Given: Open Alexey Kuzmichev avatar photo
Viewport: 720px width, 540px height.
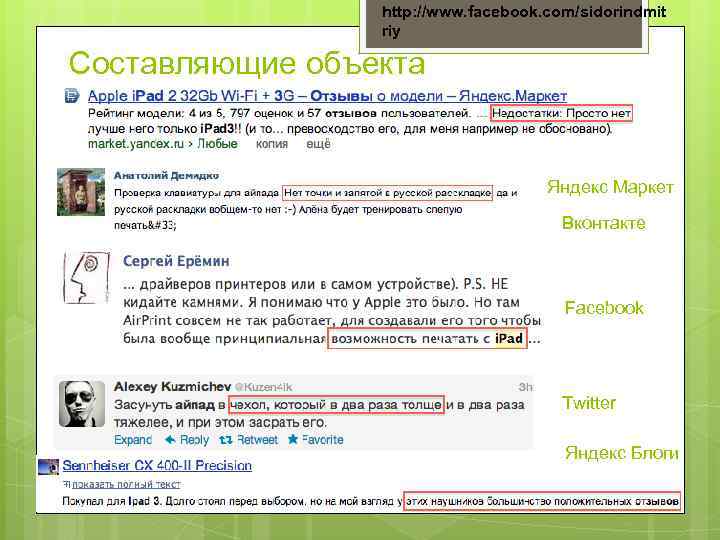Looking at the screenshot, I should (82, 404).
